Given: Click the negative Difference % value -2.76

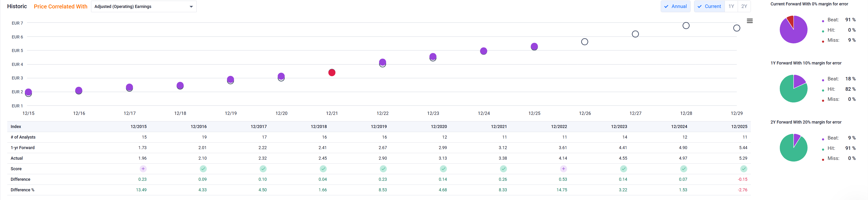Looking at the screenshot, I should (743, 190).
